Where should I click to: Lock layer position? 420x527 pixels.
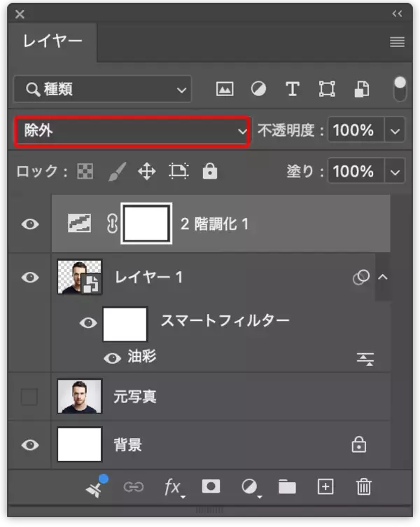147,172
